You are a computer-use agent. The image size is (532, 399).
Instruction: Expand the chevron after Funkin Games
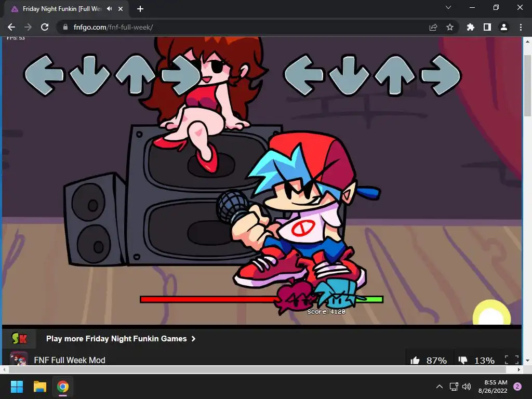coord(193,339)
